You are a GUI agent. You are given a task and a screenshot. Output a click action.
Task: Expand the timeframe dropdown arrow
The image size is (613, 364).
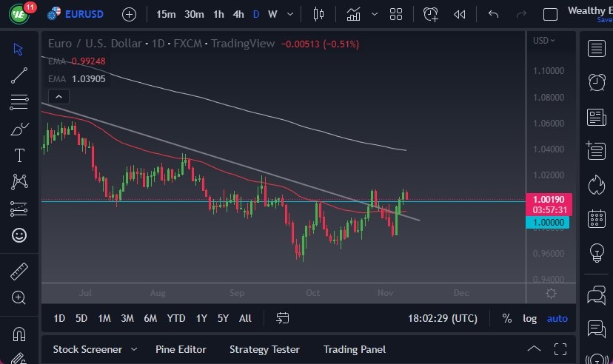(290, 15)
